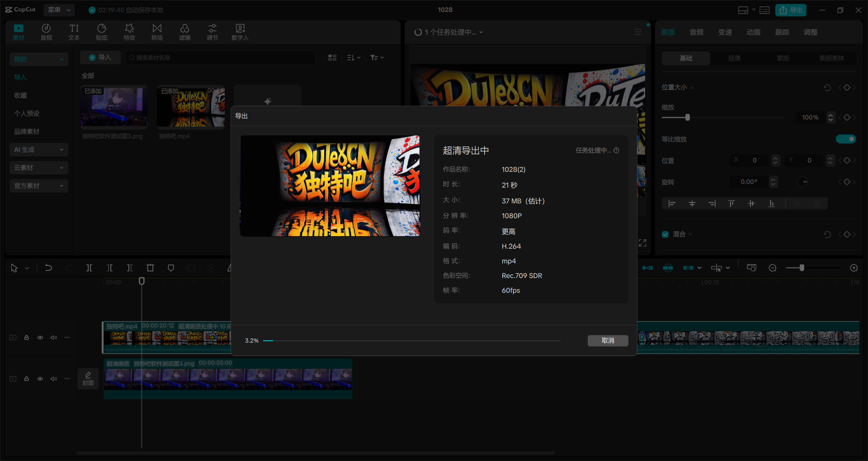
Task: Switch to the 跟踪 inspector tab
Action: 782,32
